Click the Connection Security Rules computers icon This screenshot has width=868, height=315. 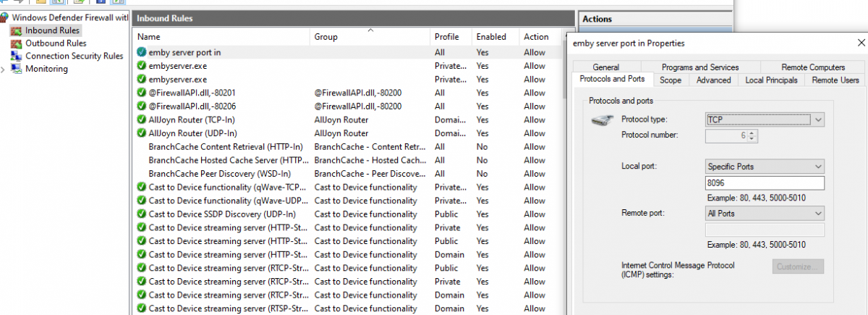click(17, 56)
